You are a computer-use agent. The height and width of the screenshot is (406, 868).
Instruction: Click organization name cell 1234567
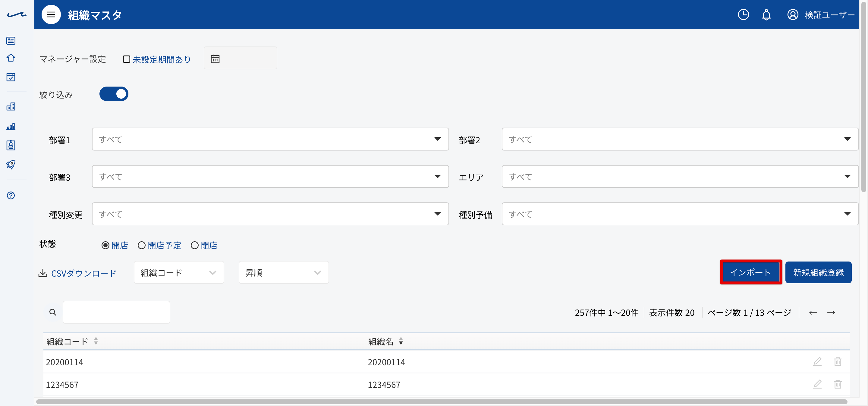[x=384, y=385]
